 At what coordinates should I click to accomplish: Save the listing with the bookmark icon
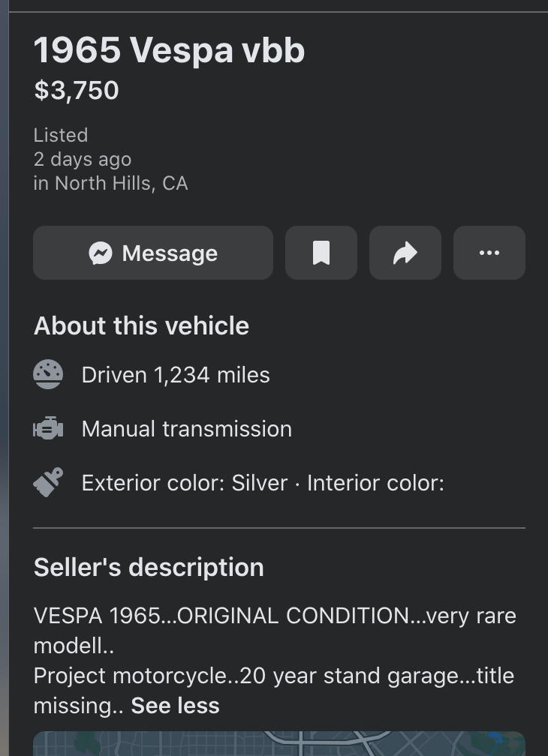321,253
